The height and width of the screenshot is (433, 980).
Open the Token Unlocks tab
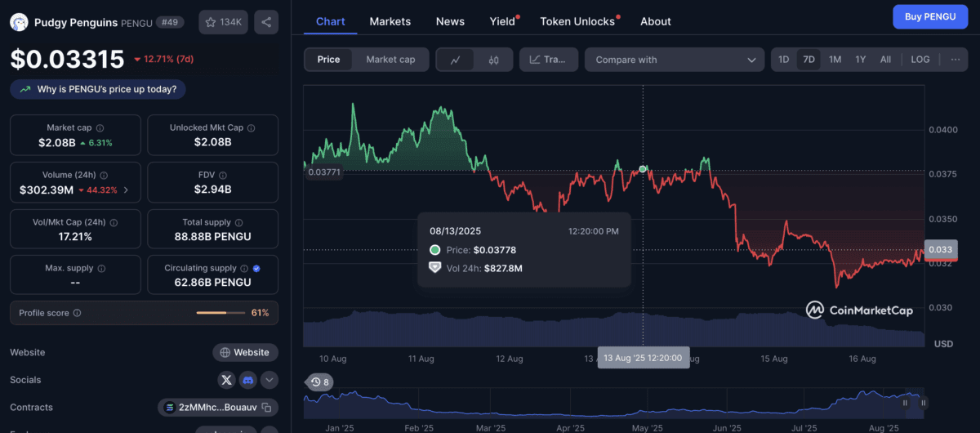coord(577,21)
